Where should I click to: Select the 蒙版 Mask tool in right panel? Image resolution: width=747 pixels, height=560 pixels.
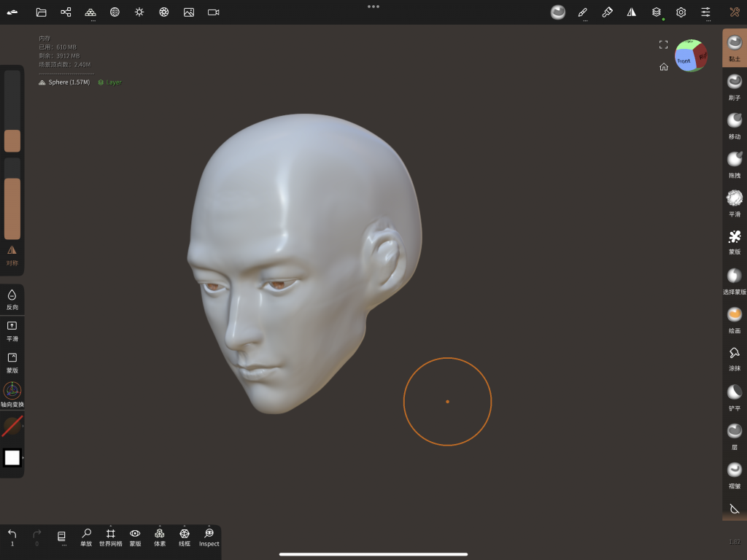pyautogui.click(x=734, y=242)
